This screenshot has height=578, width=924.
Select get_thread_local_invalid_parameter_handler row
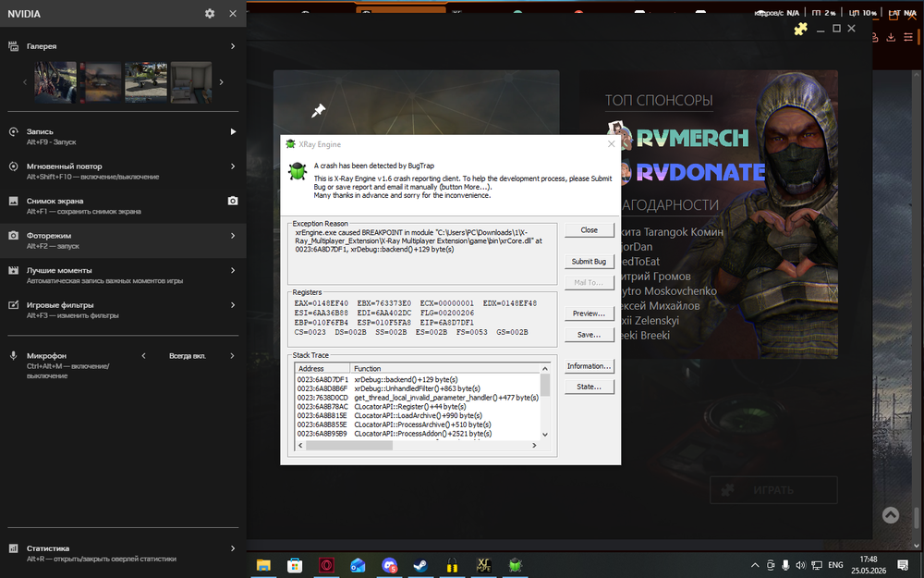pyautogui.click(x=418, y=398)
